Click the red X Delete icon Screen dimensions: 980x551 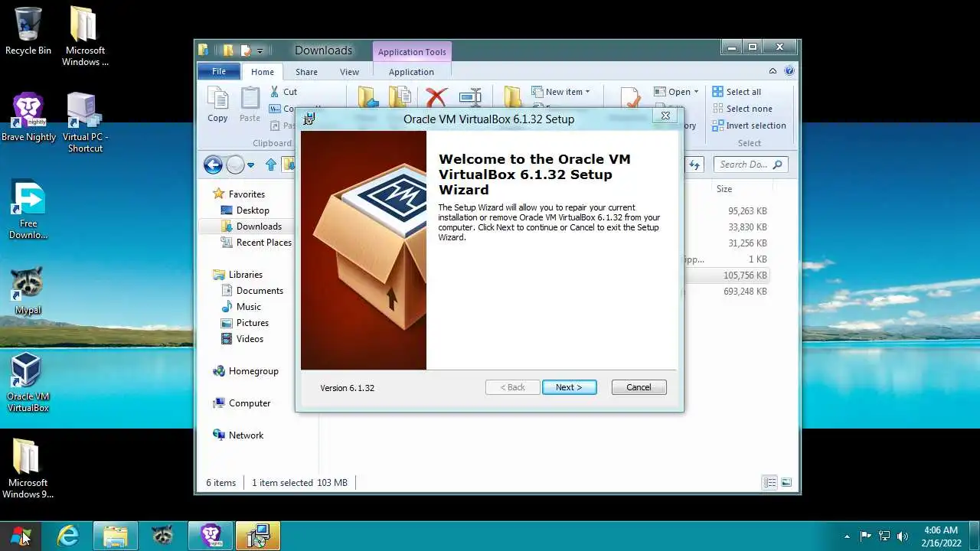point(436,98)
